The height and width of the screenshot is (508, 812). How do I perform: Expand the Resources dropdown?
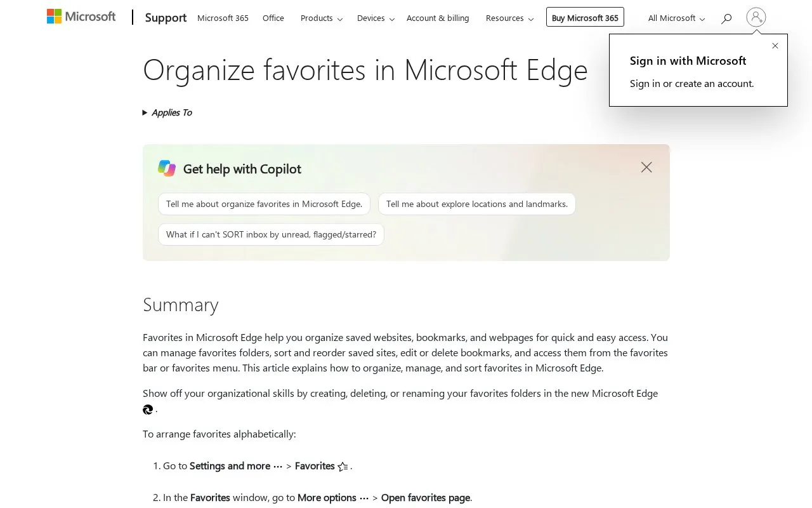pyautogui.click(x=509, y=18)
